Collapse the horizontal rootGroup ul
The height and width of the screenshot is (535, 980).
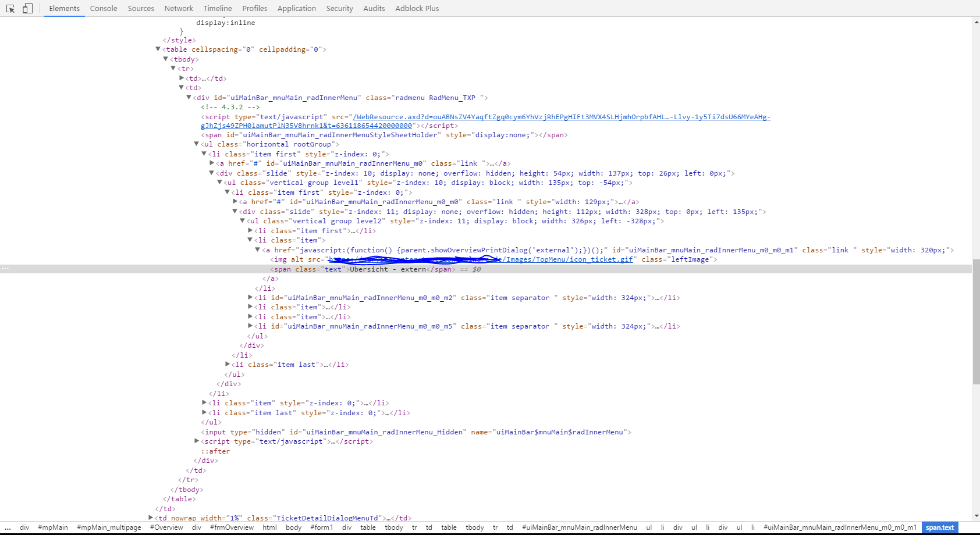coord(196,144)
